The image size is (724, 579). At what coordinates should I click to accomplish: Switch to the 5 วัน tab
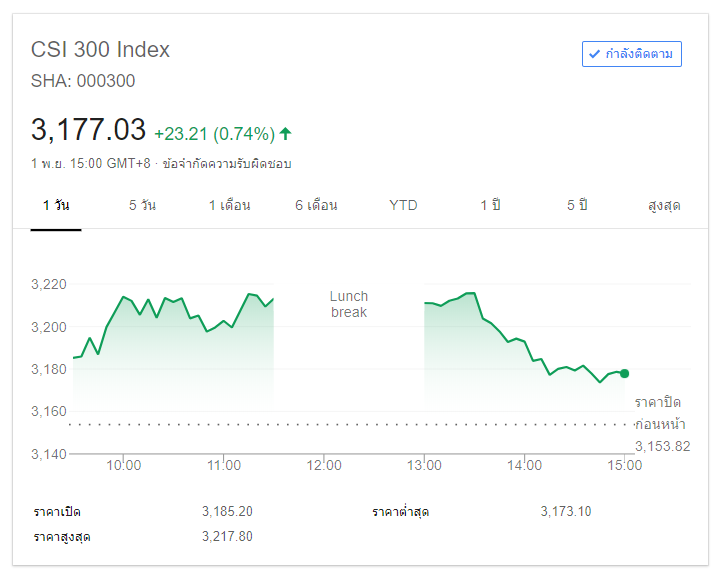pos(142,205)
